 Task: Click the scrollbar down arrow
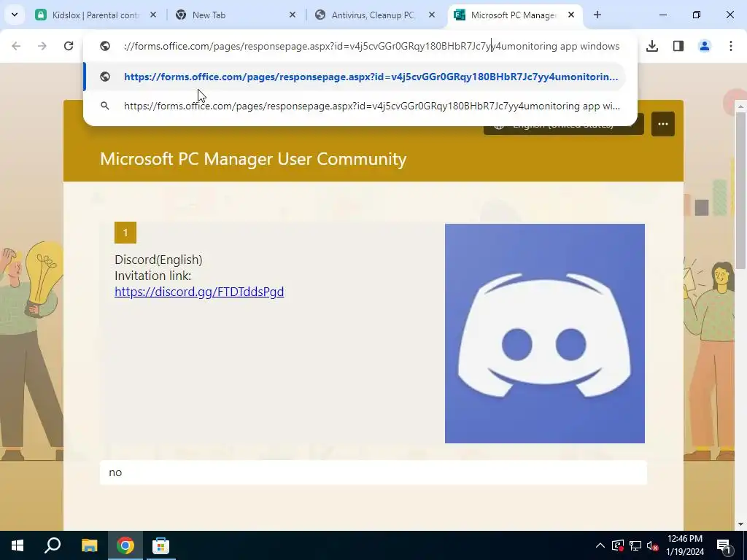(741, 524)
